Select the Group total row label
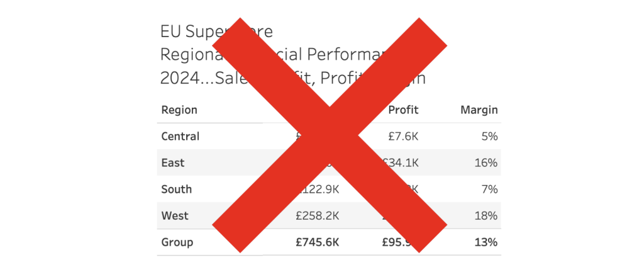This screenshot has height=279, width=644. point(177,242)
